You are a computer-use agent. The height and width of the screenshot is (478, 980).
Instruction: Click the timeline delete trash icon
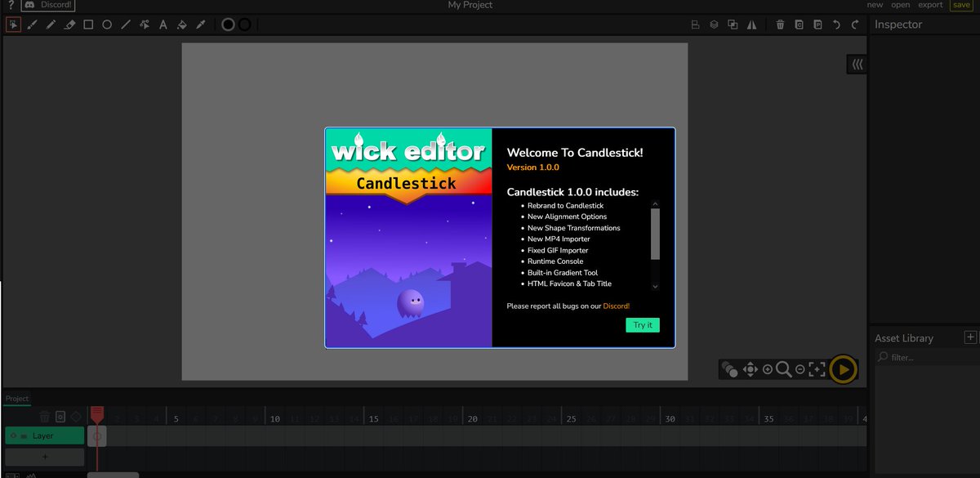point(45,417)
